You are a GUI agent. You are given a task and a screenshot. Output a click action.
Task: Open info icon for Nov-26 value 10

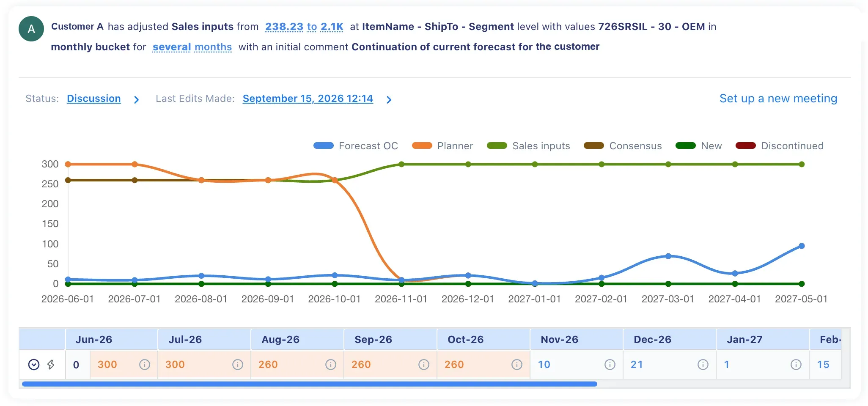(x=610, y=365)
